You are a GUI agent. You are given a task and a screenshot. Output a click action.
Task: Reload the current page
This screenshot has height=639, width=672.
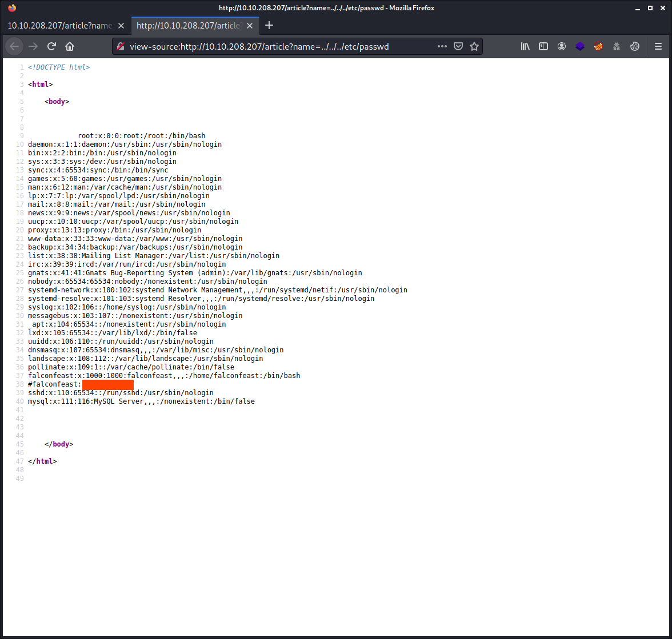pos(52,46)
